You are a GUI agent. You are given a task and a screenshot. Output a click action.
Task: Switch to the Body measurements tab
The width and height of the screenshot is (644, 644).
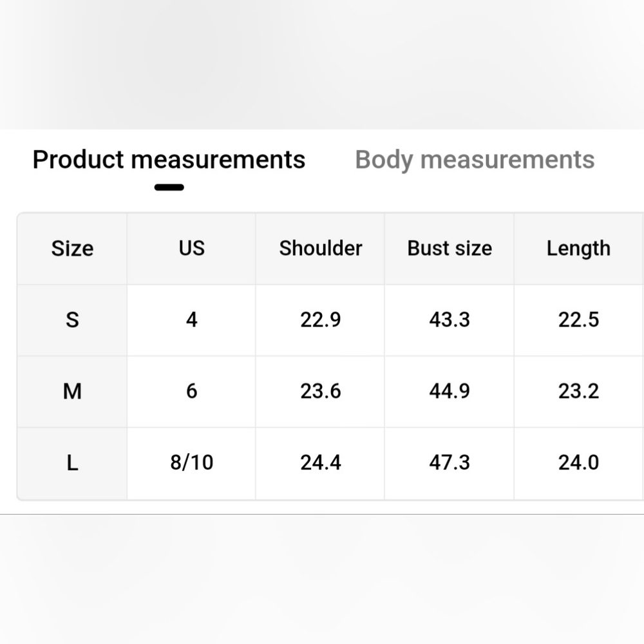[475, 159]
